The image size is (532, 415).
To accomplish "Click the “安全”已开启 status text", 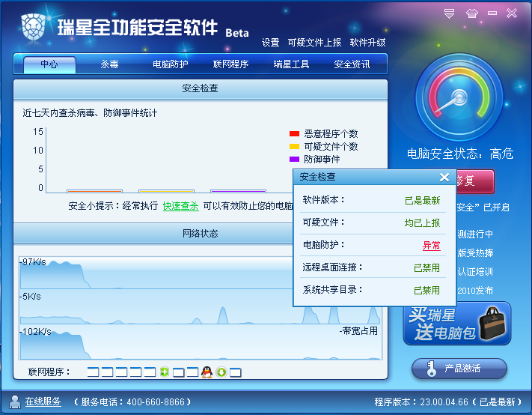I will (483, 207).
